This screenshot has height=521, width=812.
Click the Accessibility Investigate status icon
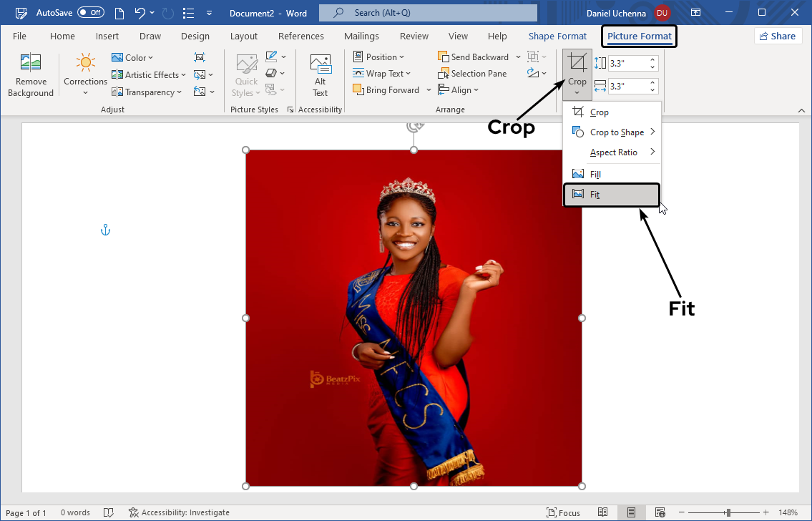(x=134, y=512)
